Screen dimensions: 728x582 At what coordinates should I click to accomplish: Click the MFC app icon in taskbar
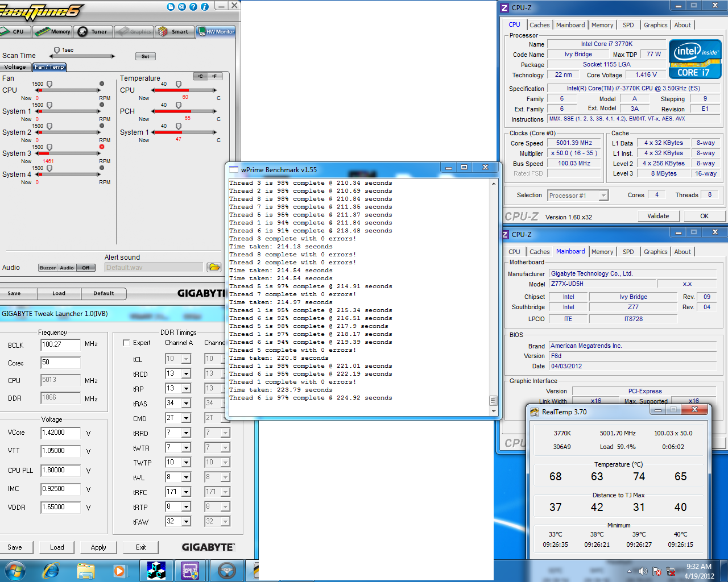point(156,570)
